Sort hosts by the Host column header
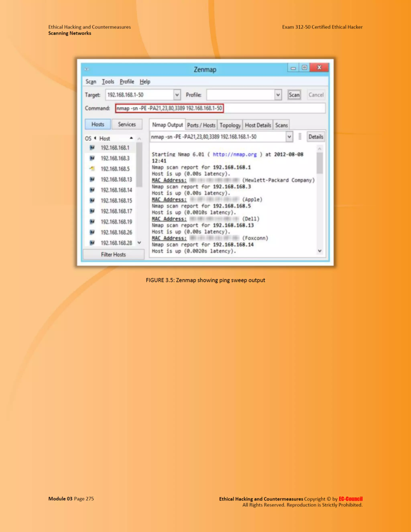Screen dimensions: 411x532 tap(105, 138)
